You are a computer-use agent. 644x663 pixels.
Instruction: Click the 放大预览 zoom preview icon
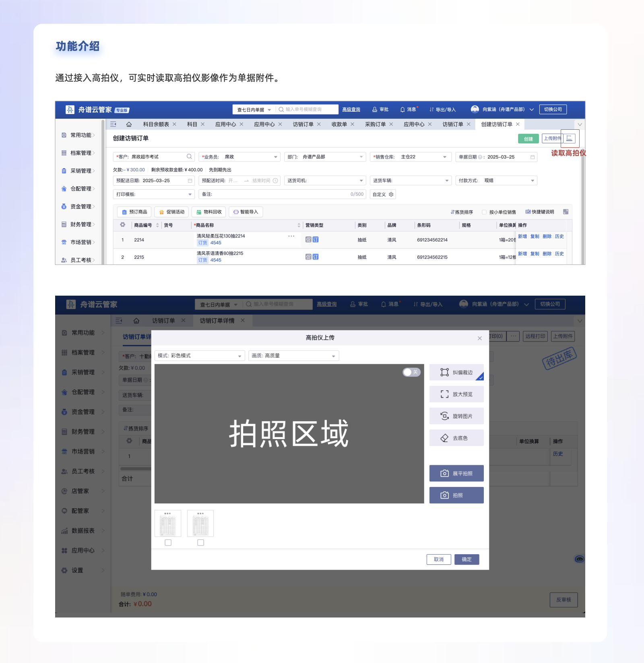(456, 394)
